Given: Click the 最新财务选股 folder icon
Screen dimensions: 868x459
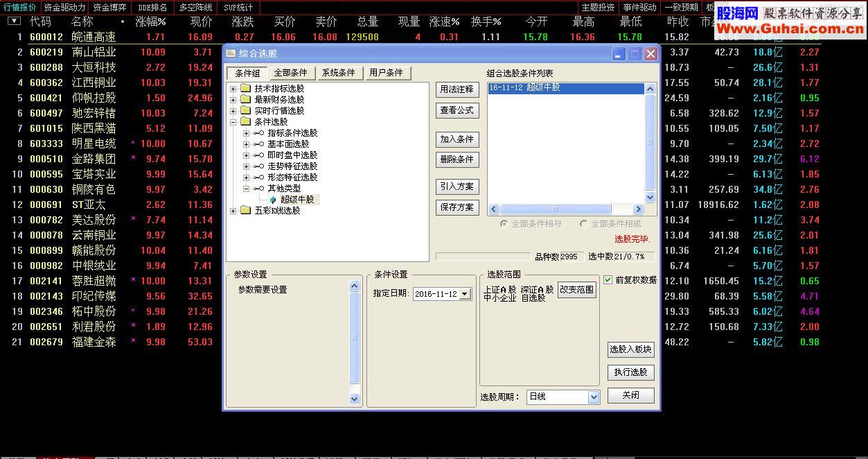Looking at the screenshot, I should [245, 100].
